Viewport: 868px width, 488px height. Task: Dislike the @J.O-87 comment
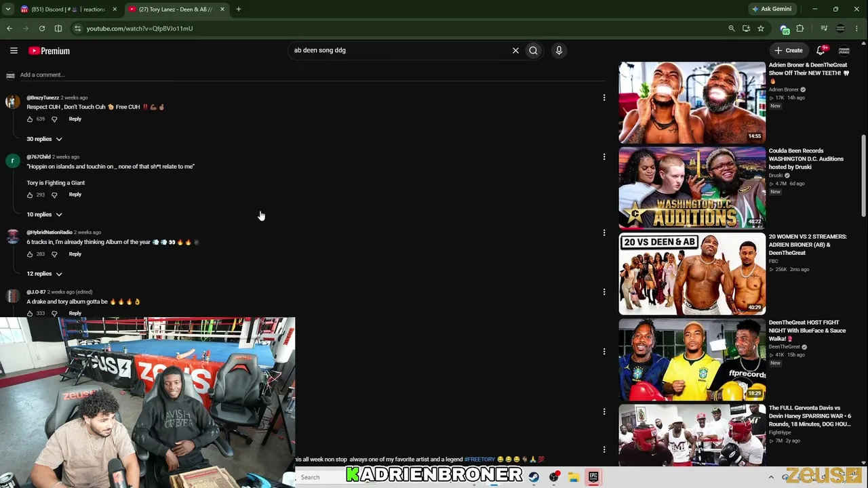(54, 313)
